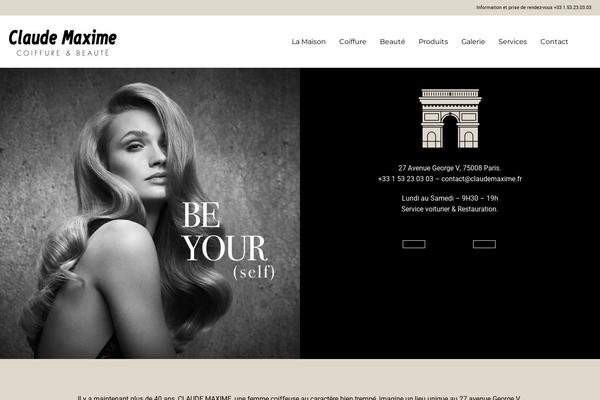Click the left outlined button under opening hours
The image size is (600, 400).
(x=414, y=244)
